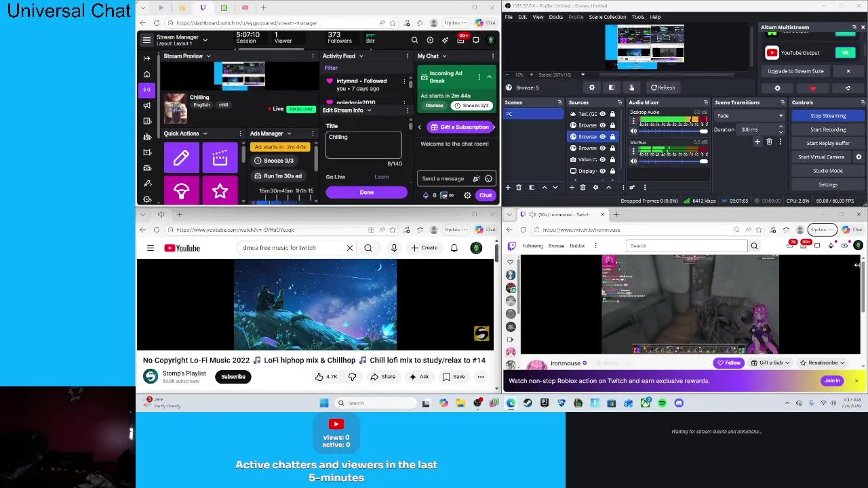This screenshot has width=868, height=488.
Task: Click the Interact hand icon in OBS
Action: coord(631,87)
